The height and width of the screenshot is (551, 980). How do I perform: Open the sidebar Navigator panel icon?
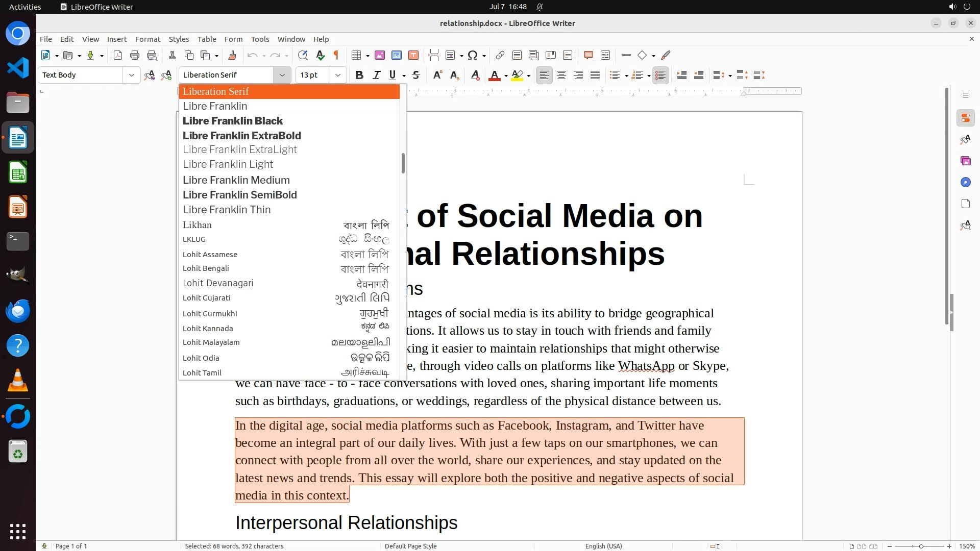[x=965, y=182]
